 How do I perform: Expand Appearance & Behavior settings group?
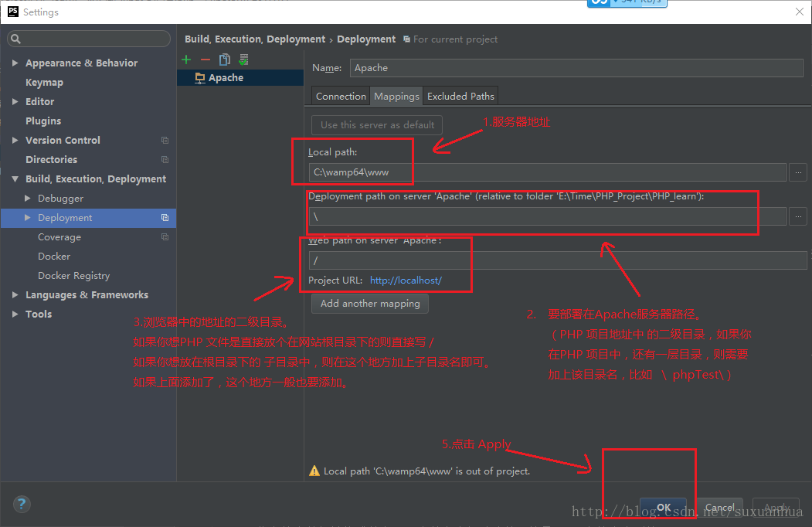tap(15, 63)
